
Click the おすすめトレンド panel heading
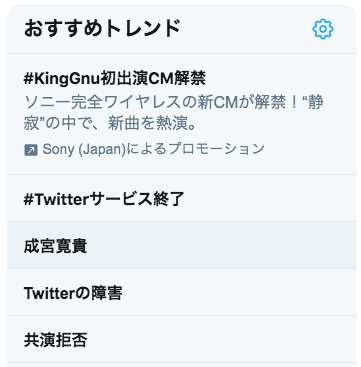102,29
